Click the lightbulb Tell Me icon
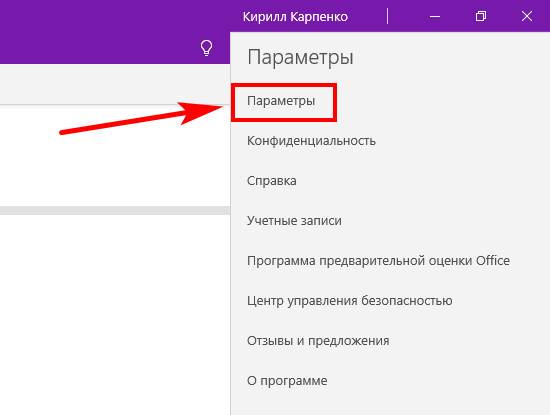This screenshot has width=550, height=415. (206, 48)
